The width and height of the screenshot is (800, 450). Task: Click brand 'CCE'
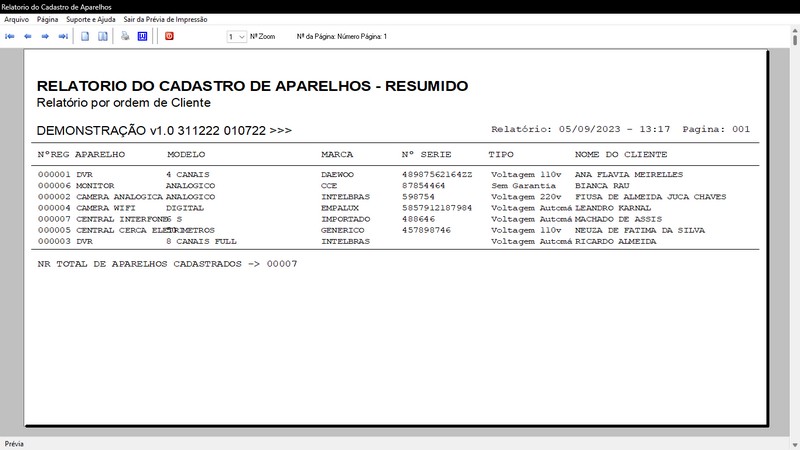pos(329,186)
